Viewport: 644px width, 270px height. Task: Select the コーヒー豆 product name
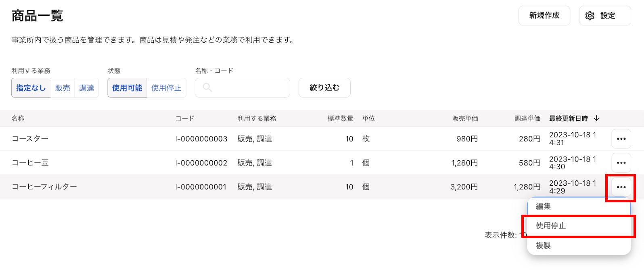point(30,163)
